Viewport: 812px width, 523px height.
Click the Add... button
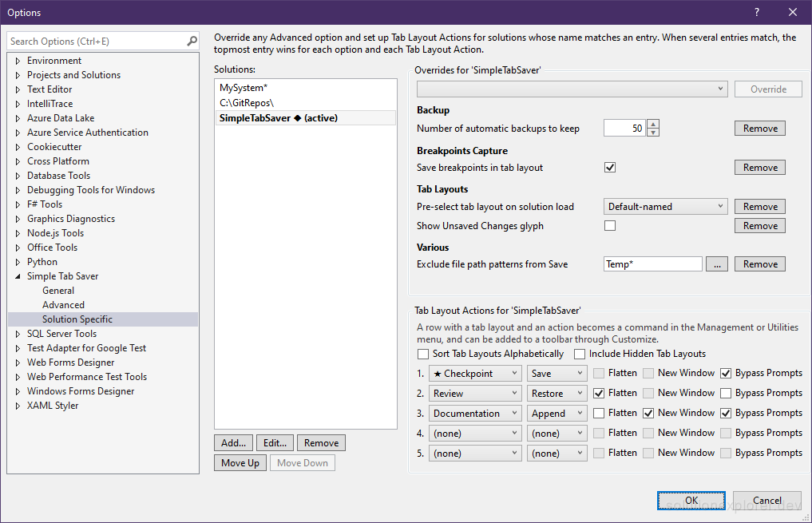tap(234, 442)
